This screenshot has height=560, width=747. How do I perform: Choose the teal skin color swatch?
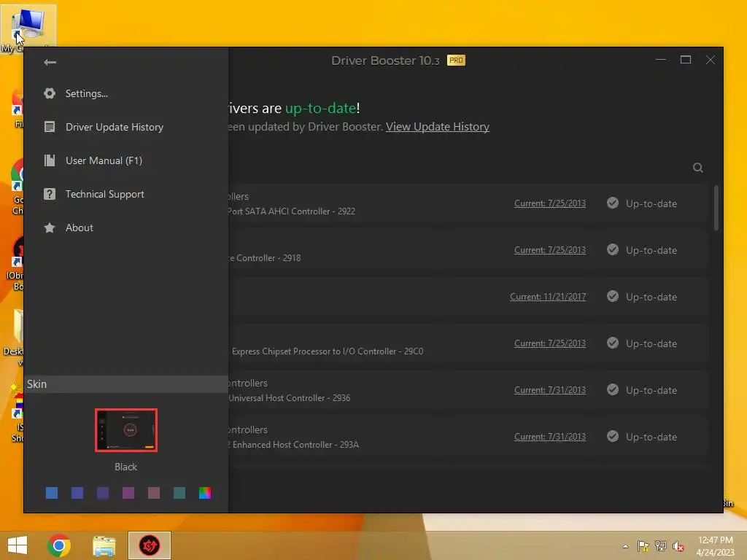(x=179, y=493)
